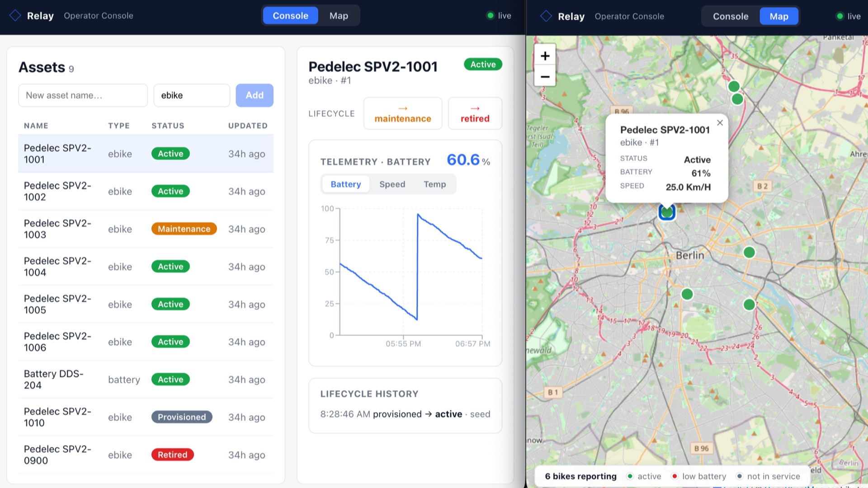Zoom out on the map

point(545,76)
